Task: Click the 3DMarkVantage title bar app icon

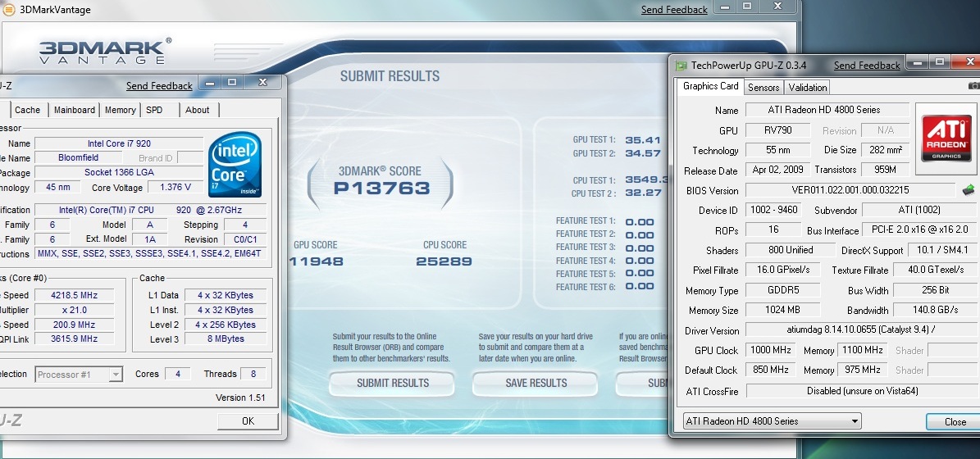Action: click(9, 9)
